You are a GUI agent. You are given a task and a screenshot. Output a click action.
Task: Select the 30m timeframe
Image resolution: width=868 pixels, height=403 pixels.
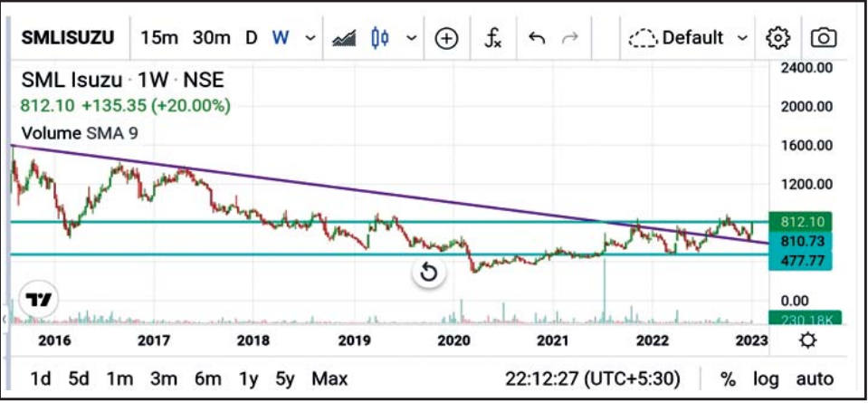pyautogui.click(x=212, y=38)
